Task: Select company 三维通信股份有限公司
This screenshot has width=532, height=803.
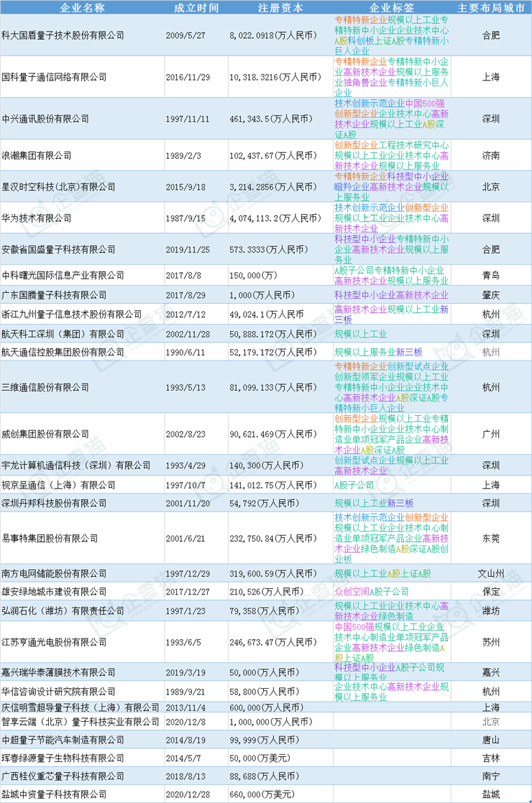Action: [x=45, y=387]
